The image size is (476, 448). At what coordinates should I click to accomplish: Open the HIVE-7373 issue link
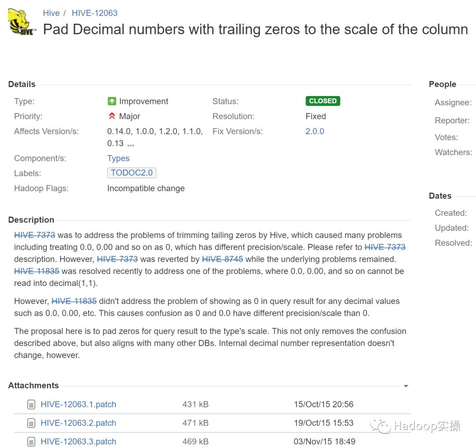point(34,235)
